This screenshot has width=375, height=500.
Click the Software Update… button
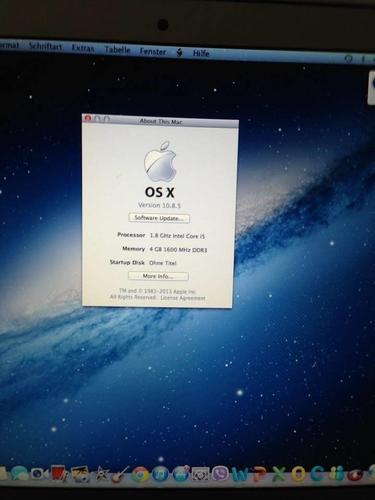pyautogui.click(x=159, y=218)
